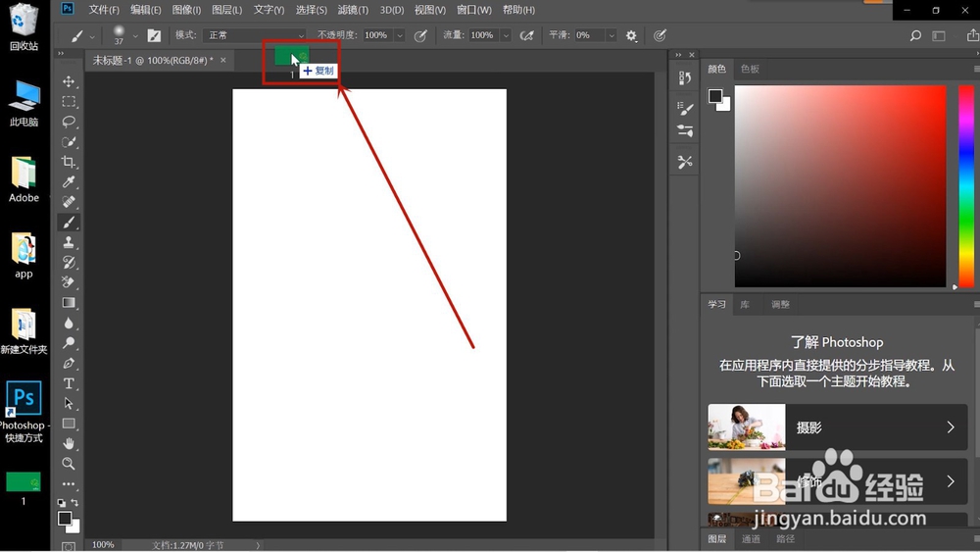Open the 文件(F) menu
This screenshot has height=552, width=980.
click(104, 10)
